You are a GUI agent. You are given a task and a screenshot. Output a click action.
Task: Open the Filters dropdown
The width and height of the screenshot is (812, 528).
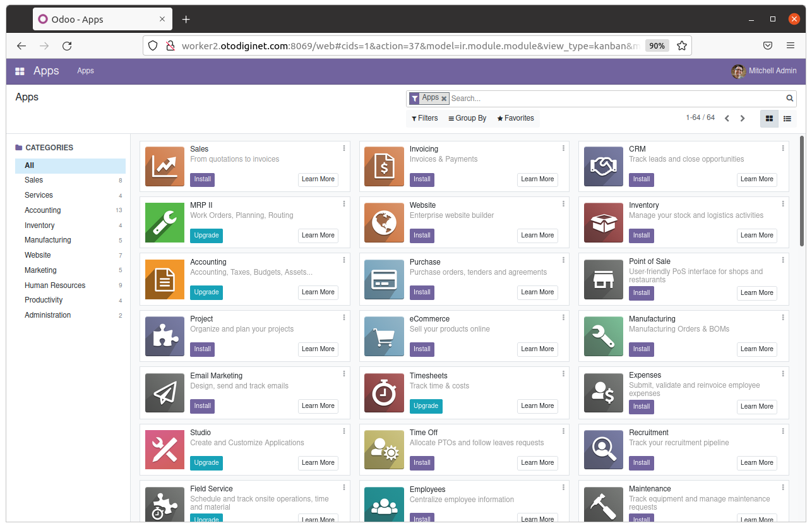pyautogui.click(x=424, y=118)
